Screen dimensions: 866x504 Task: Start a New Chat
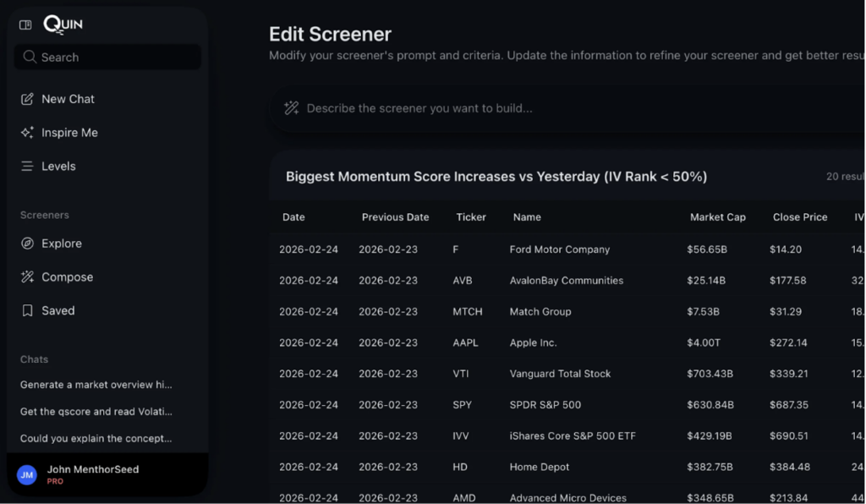(x=68, y=100)
